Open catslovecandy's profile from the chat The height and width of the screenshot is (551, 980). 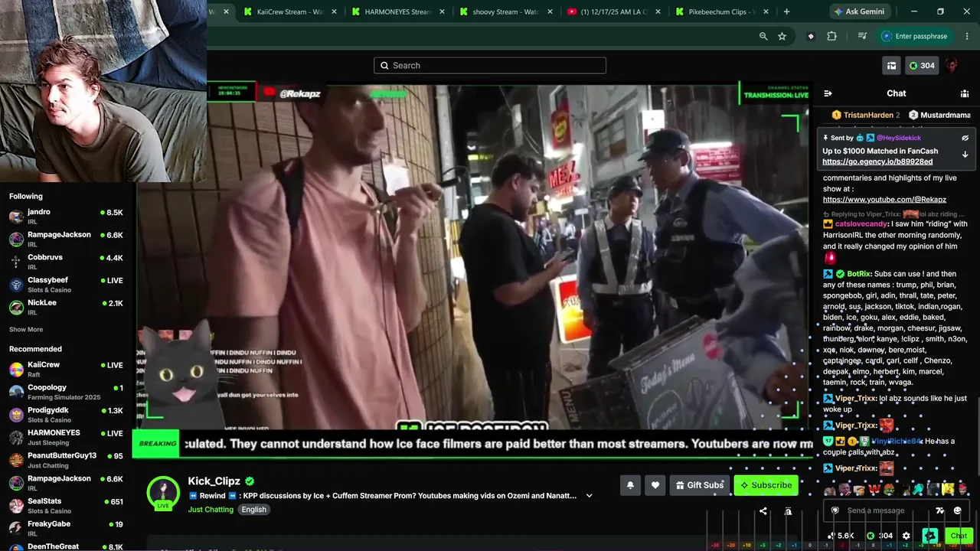tap(861, 223)
